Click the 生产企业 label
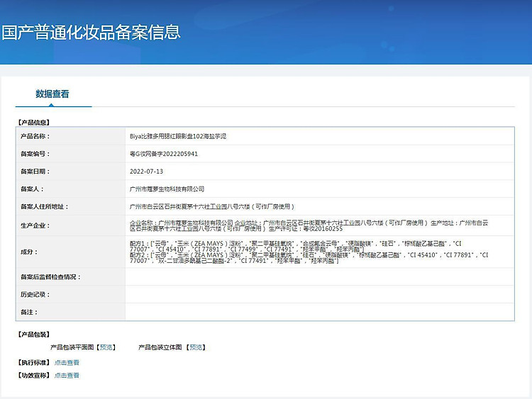This screenshot has width=532, height=399. (x=35, y=226)
